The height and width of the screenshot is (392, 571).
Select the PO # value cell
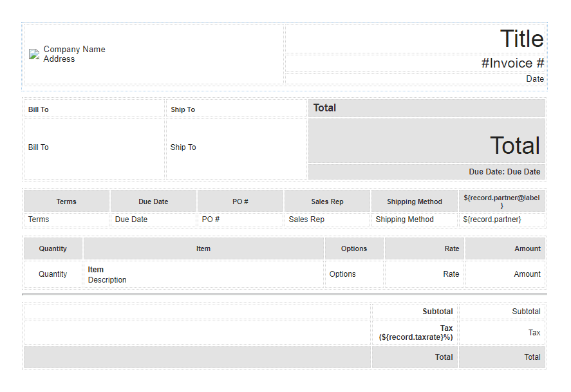pyautogui.click(x=240, y=219)
